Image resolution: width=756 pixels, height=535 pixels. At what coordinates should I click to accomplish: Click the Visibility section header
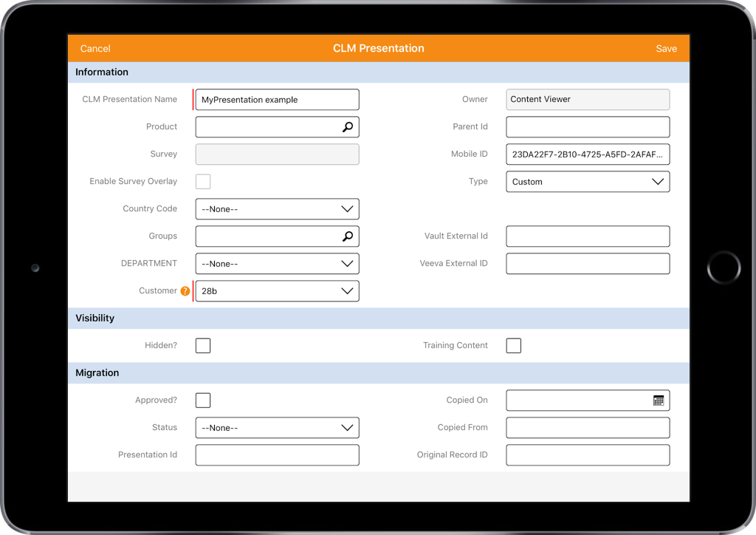coord(94,318)
